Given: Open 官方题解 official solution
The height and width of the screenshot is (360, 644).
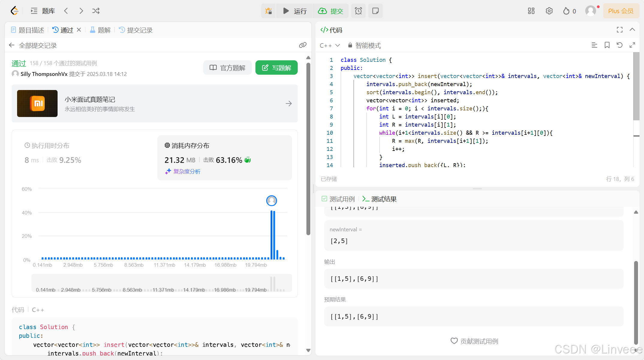Looking at the screenshot, I should [227, 68].
